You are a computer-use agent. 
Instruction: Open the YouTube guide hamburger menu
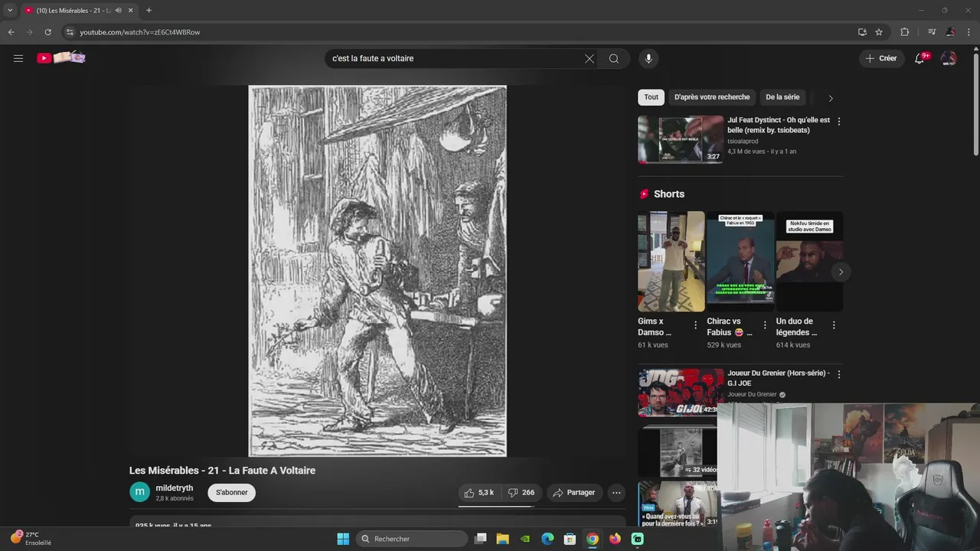click(x=18, y=58)
